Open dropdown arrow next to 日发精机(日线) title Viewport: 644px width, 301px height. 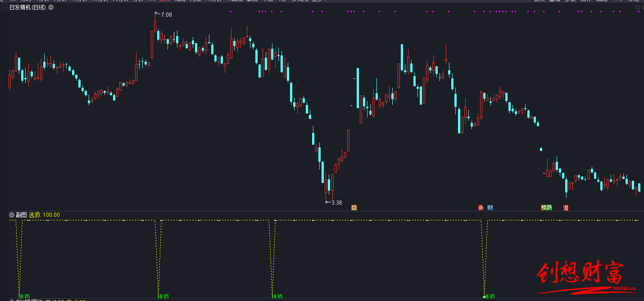(51, 7)
